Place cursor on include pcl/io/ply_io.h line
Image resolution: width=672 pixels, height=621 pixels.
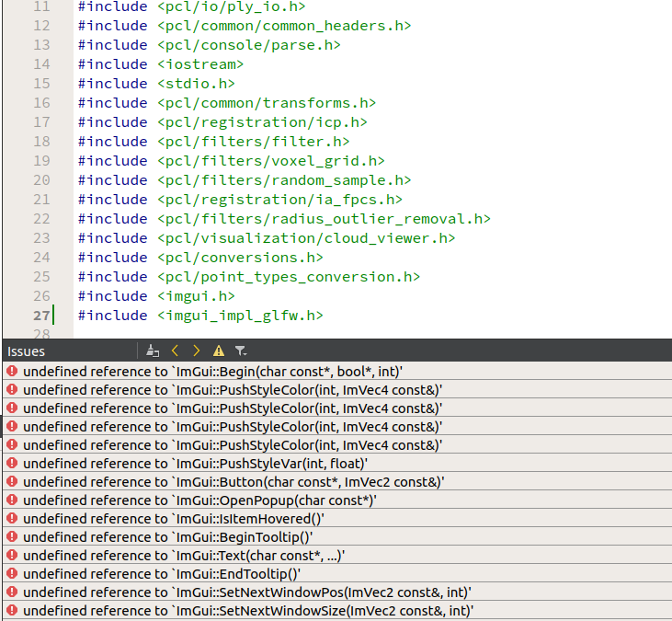(x=191, y=6)
